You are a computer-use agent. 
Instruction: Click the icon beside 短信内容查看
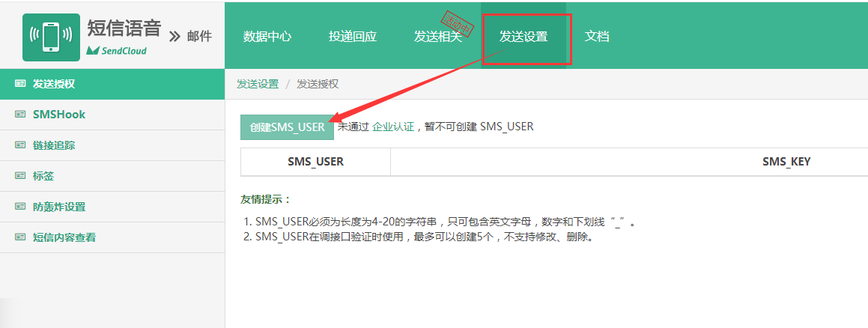(20, 237)
